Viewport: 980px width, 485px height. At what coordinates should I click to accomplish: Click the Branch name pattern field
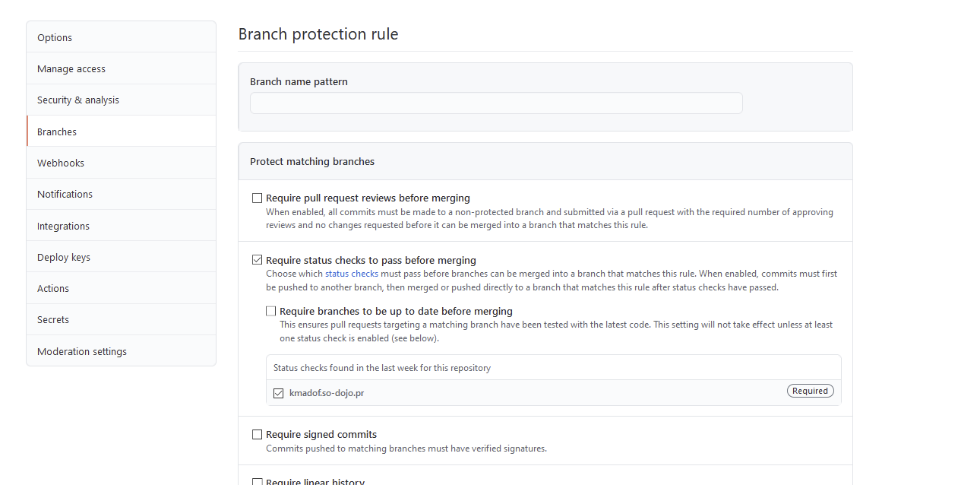pyautogui.click(x=496, y=103)
